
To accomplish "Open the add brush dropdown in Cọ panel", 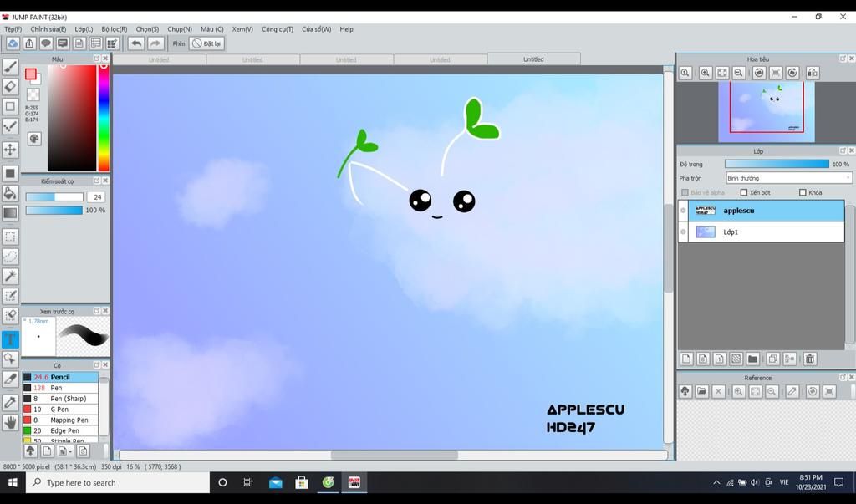I will (x=64, y=451).
